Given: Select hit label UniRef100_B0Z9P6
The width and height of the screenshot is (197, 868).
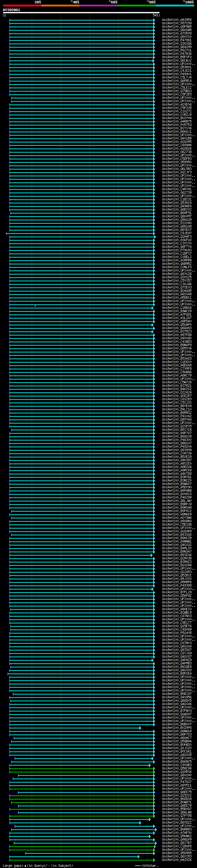Looking at the screenshot, I should 177,728.
